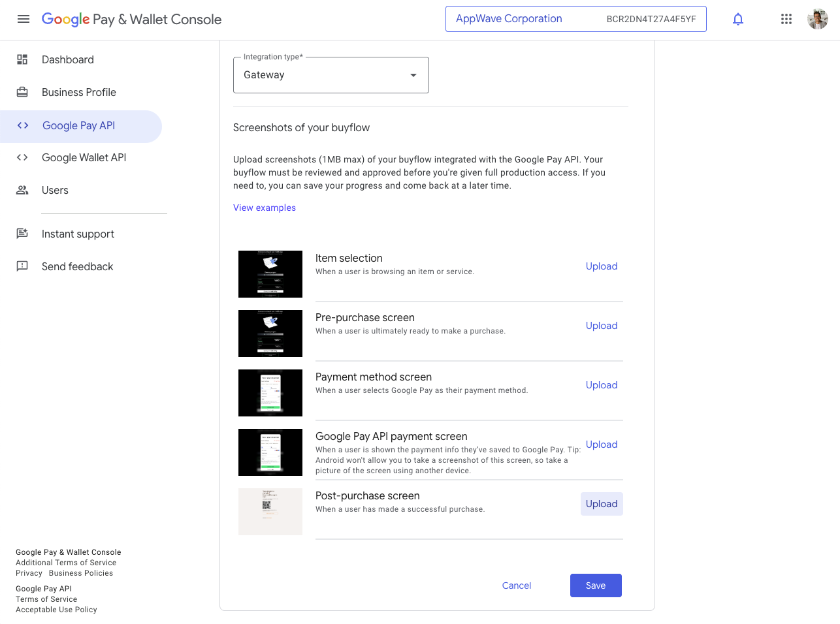Upload Google Pay API payment screen screenshot
Viewport: 840px width, 624px height.
pyautogui.click(x=602, y=445)
